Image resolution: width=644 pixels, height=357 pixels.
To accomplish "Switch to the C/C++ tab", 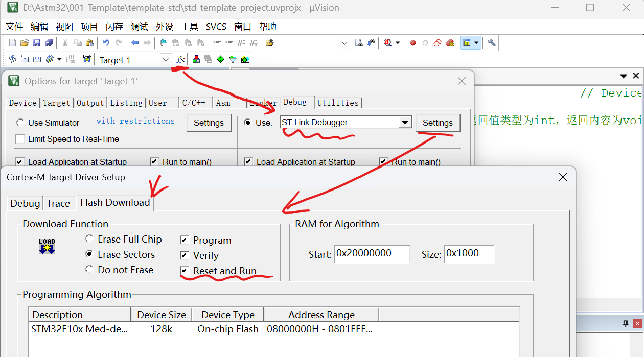I will point(194,103).
